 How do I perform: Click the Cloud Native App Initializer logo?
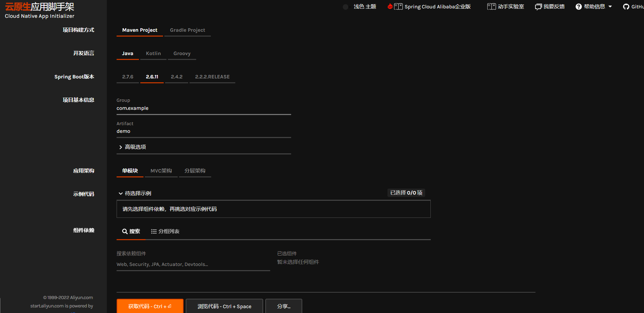[x=39, y=11]
